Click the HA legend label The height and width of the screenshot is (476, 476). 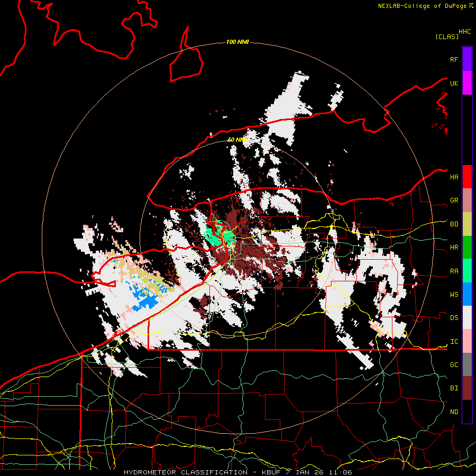coord(454,177)
